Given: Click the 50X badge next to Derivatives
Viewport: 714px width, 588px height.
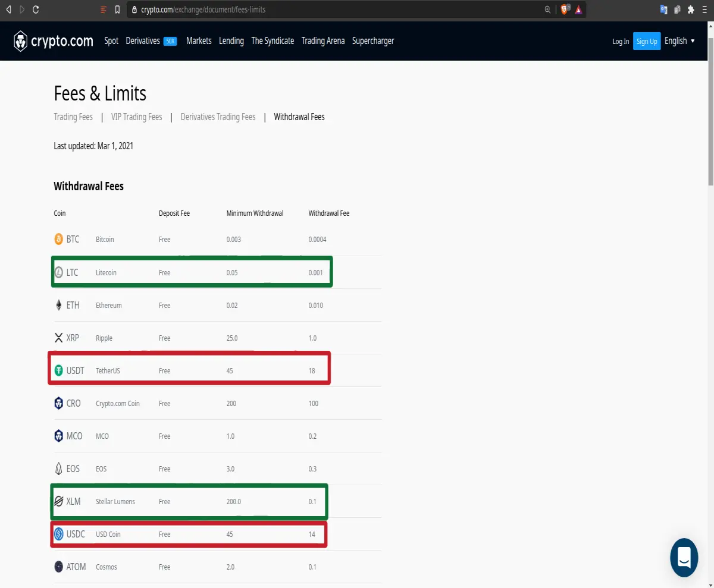Looking at the screenshot, I should (x=170, y=41).
